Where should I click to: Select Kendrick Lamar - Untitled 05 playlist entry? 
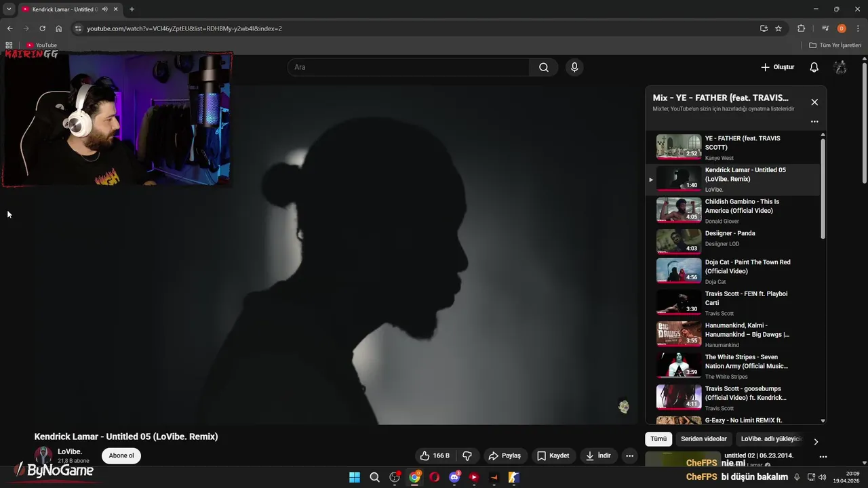[x=732, y=180]
